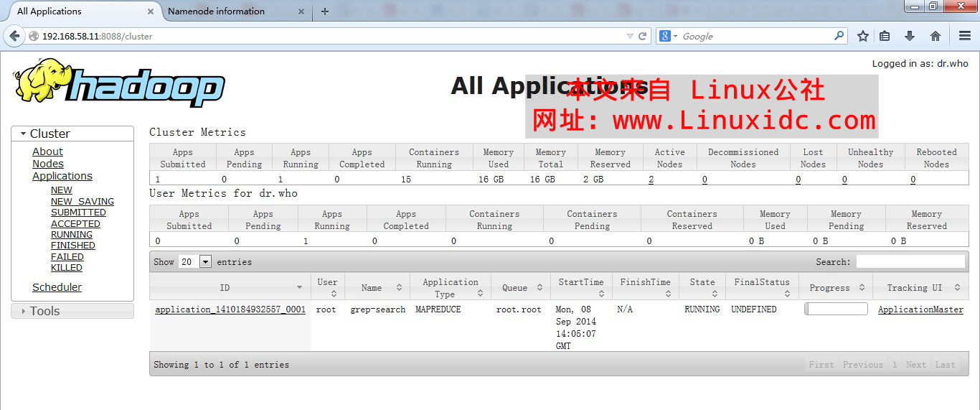Sort table by StartTime column

pyautogui.click(x=581, y=288)
